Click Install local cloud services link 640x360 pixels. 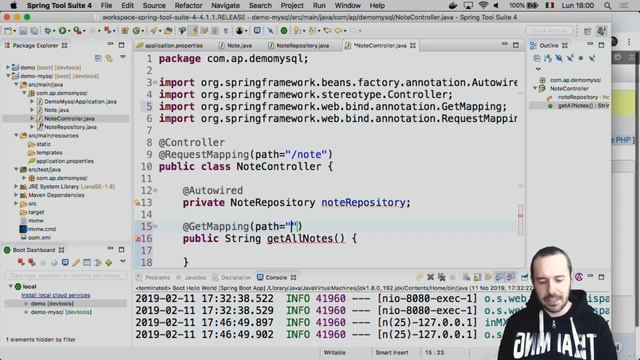coord(56,295)
